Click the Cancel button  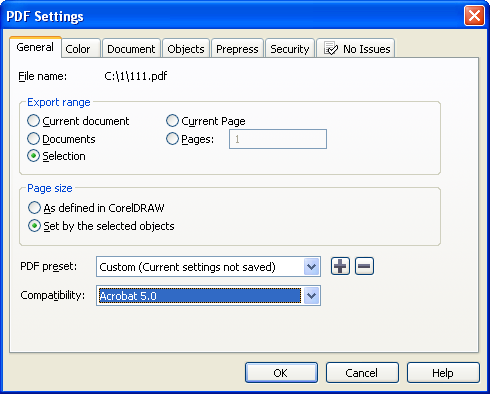pos(362,372)
